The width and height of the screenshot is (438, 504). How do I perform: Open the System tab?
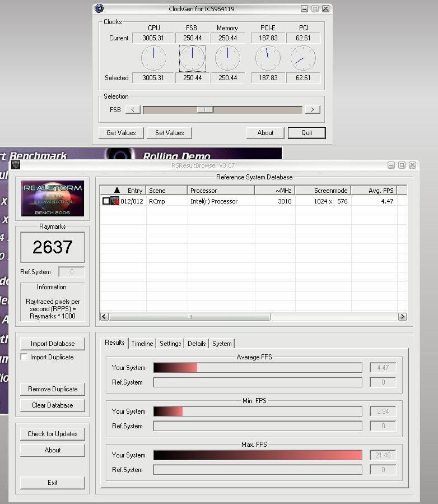(x=222, y=343)
